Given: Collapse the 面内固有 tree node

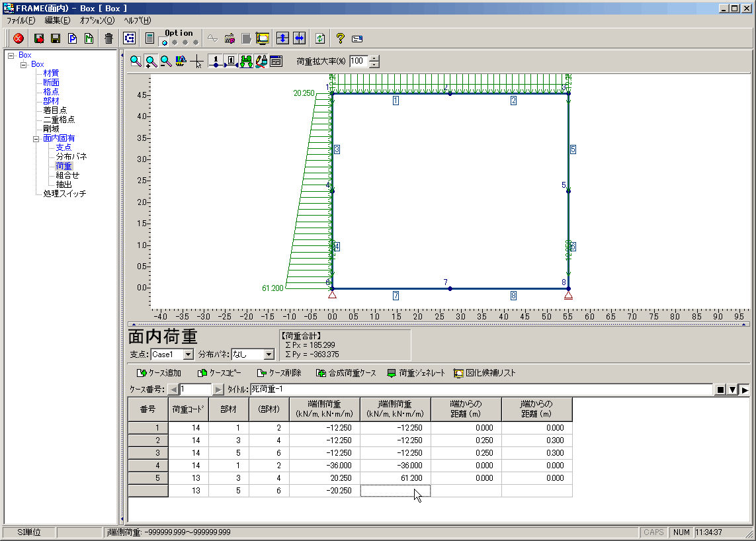Looking at the screenshot, I should coord(36,139).
